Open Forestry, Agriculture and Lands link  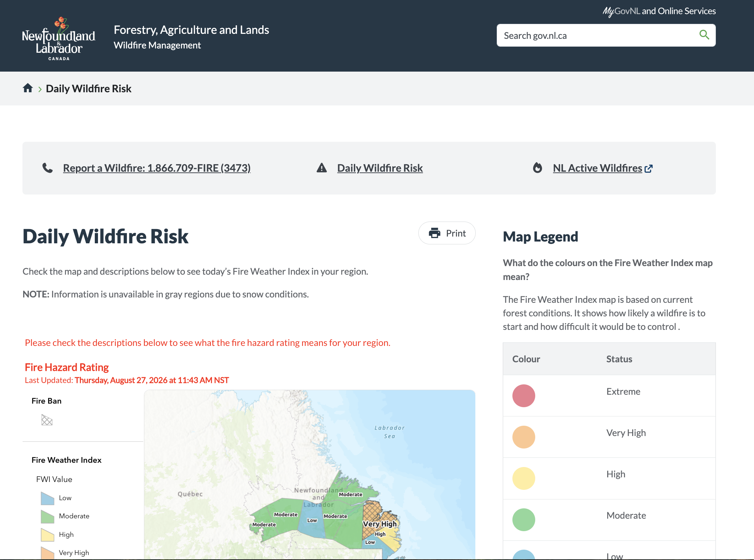[191, 30]
